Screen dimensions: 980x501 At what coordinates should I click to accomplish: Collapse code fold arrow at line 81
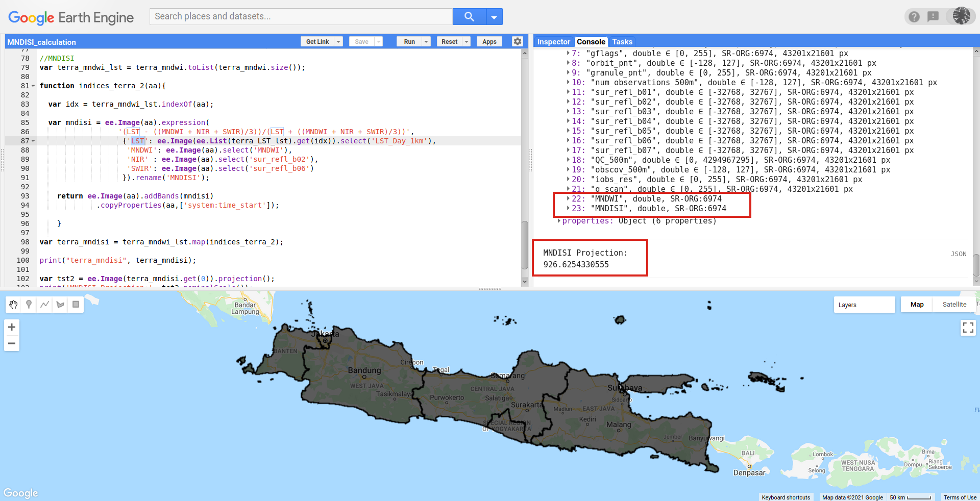(33, 86)
